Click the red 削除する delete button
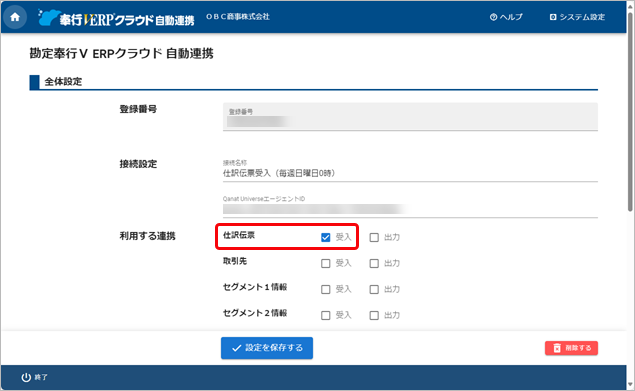The width and height of the screenshot is (635, 391). [571, 348]
